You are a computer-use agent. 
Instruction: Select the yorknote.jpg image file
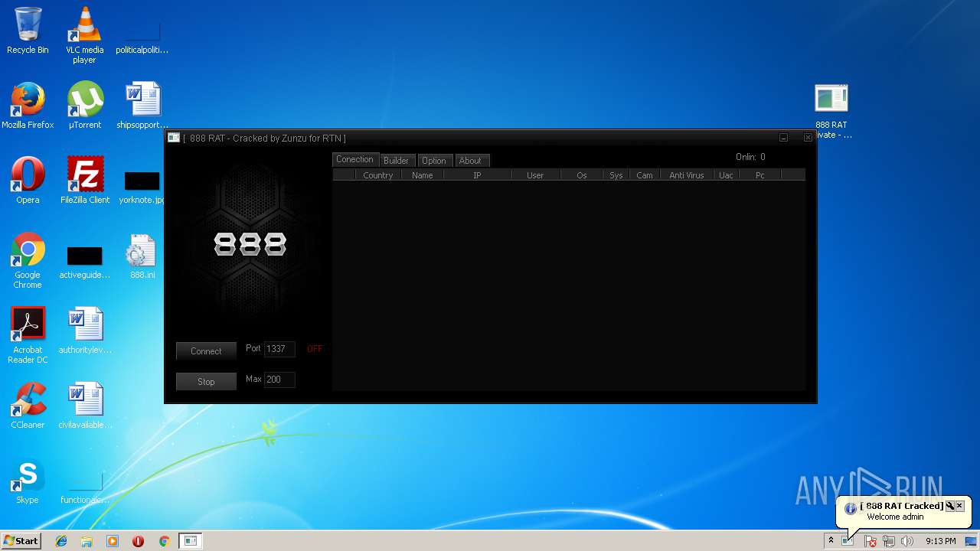(142, 187)
